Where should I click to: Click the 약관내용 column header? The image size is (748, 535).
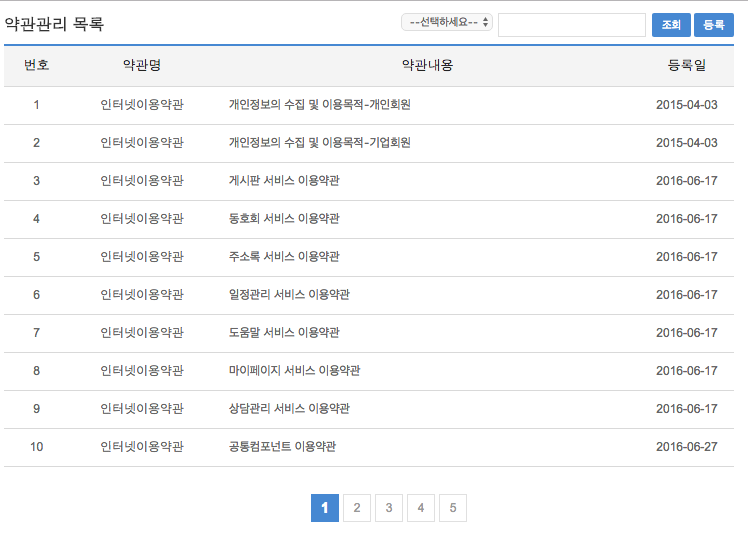(427, 66)
